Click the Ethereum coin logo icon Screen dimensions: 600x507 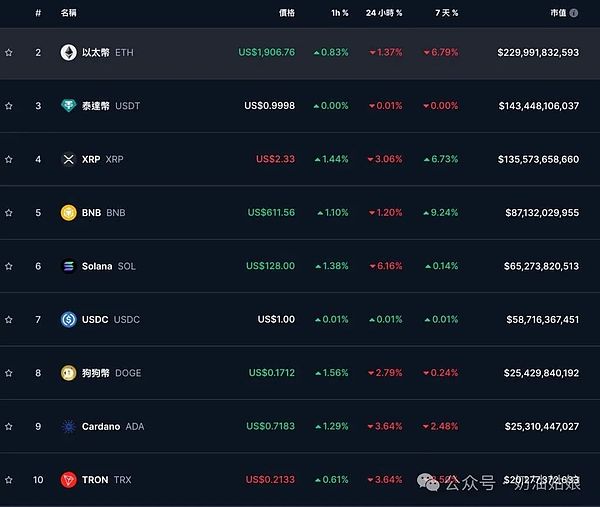pyautogui.click(x=68, y=52)
